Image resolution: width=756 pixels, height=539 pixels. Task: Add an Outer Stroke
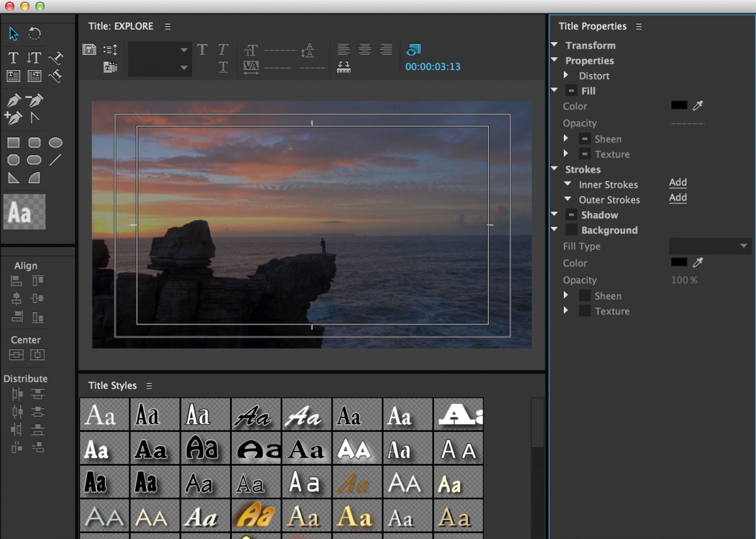click(x=677, y=197)
